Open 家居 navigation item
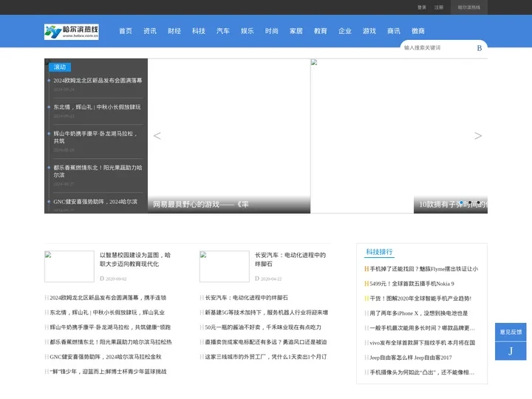This screenshot has height=399, width=532. click(x=296, y=31)
